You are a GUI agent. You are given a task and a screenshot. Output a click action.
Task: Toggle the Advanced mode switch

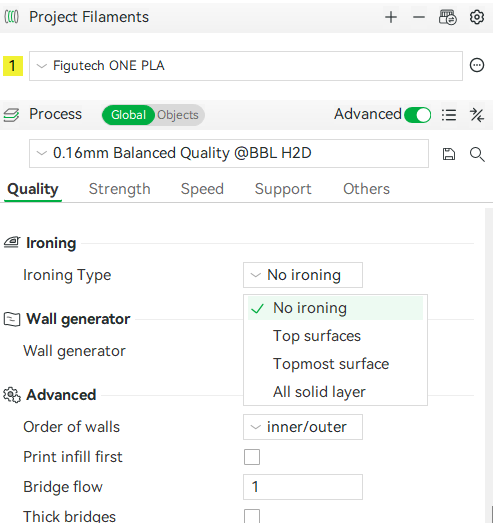(417, 115)
